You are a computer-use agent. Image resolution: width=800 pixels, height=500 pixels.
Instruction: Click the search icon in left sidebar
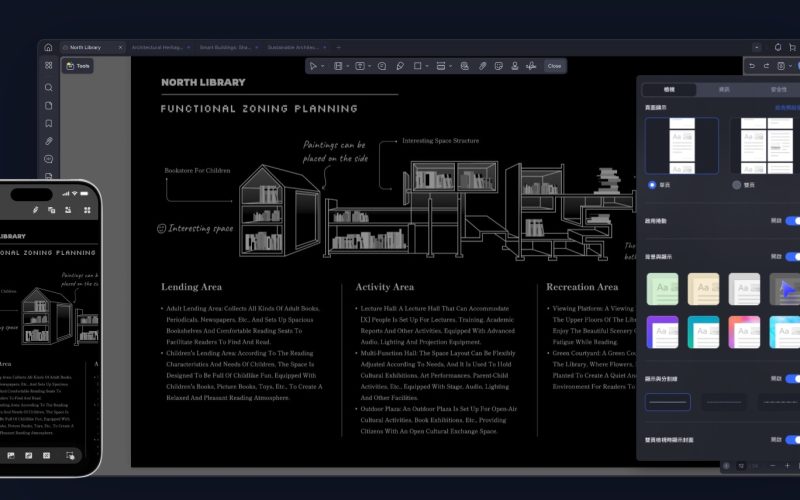click(48, 87)
